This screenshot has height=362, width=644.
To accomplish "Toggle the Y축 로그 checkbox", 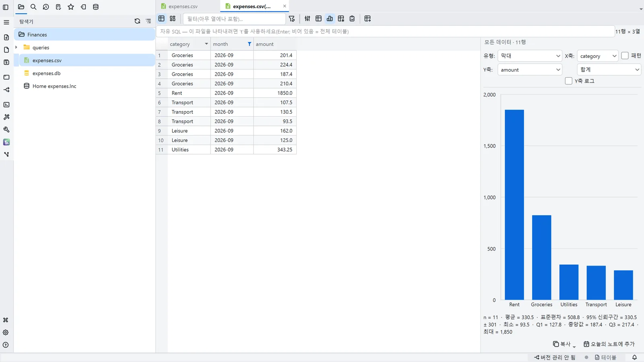I will [568, 81].
